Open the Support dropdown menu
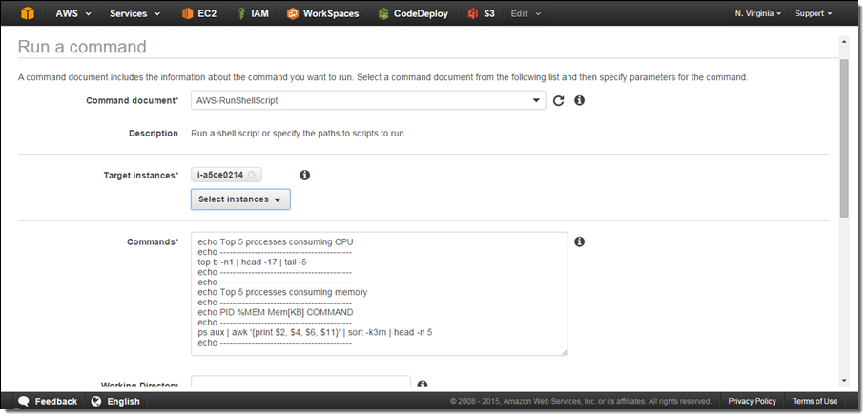 click(x=814, y=13)
